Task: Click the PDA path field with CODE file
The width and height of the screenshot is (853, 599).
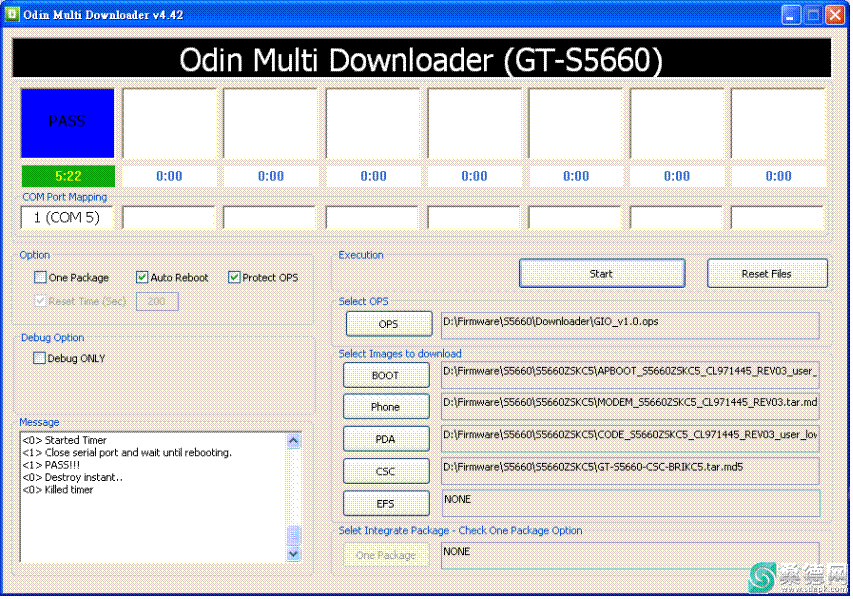Action: pos(630,439)
